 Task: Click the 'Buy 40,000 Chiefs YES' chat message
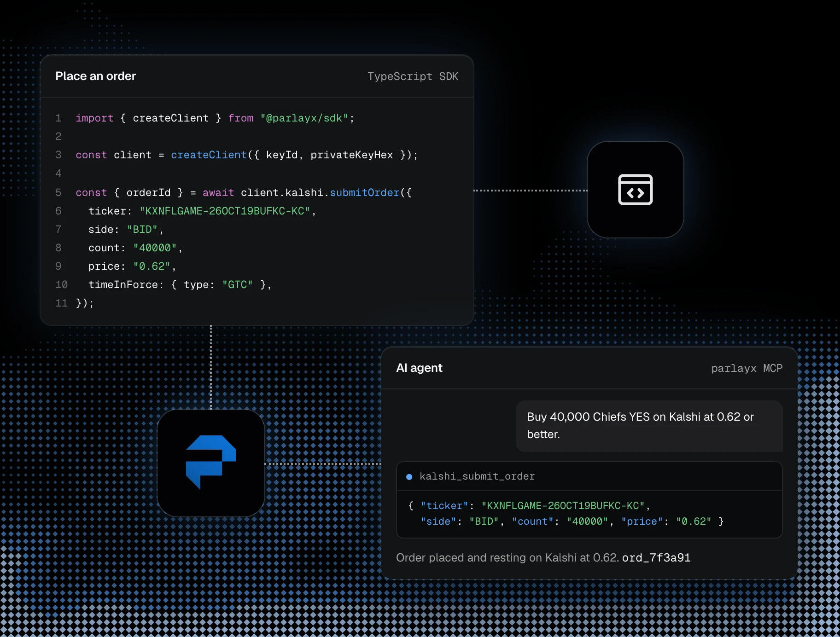pyautogui.click(x=649, y=426)
